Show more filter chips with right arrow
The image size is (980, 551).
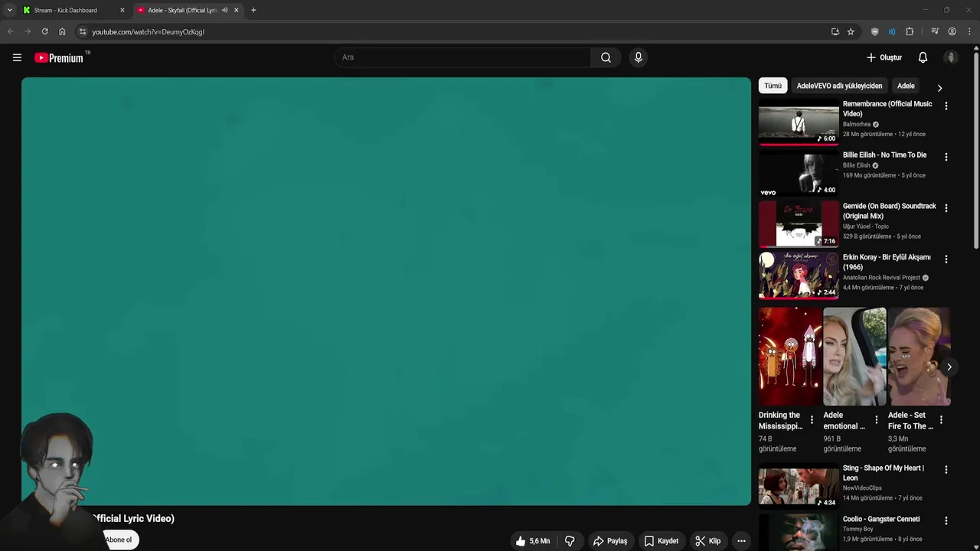point(939,87)
